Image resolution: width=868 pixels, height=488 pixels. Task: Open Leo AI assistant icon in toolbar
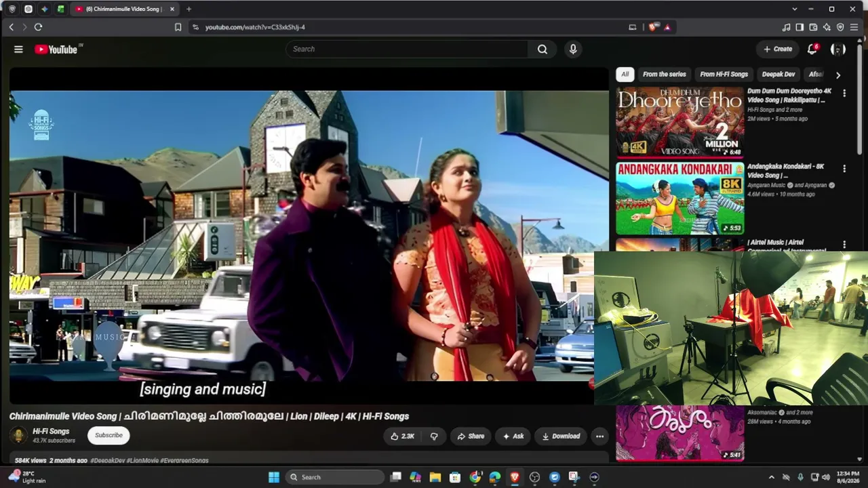pos(827,27)
